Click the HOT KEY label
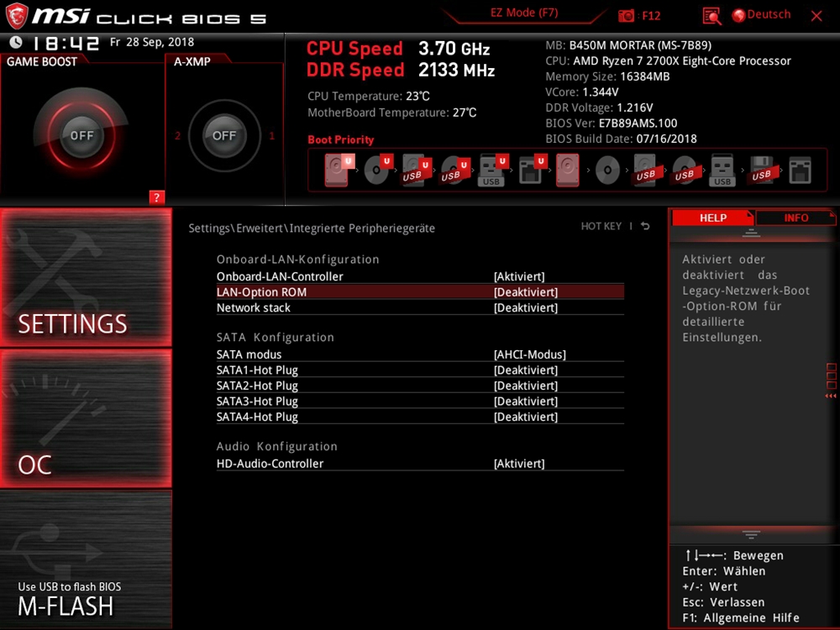840x630 pixels. 601,226
